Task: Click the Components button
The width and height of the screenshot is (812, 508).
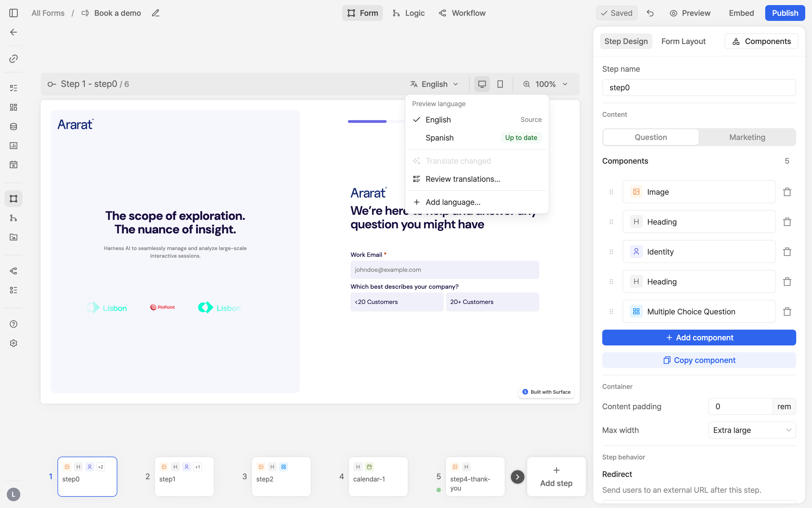Action: pos(761,41)
